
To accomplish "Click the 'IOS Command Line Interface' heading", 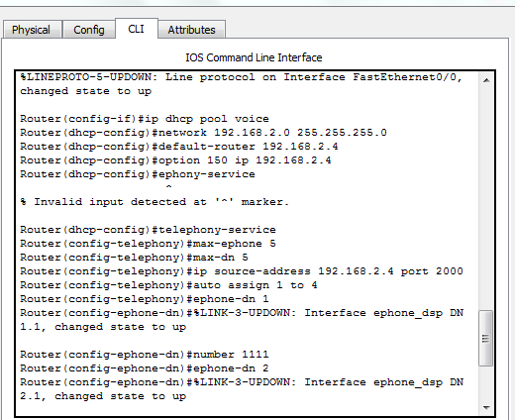I will point(254,57).
